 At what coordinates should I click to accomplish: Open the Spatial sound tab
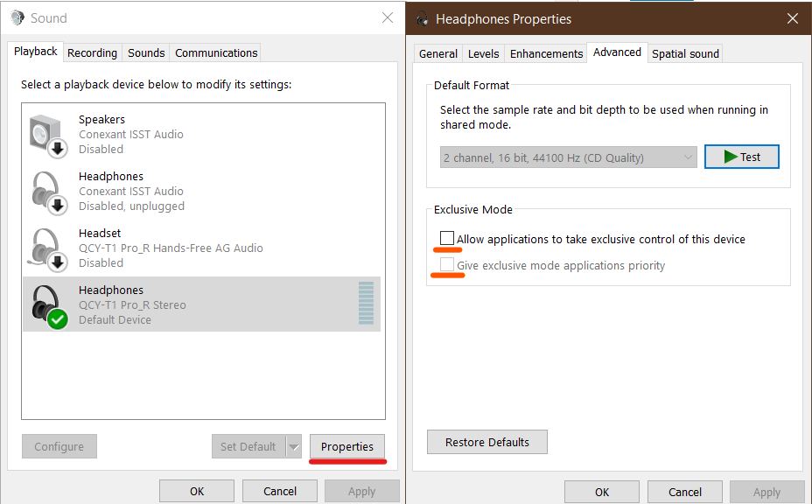[685, 53]
